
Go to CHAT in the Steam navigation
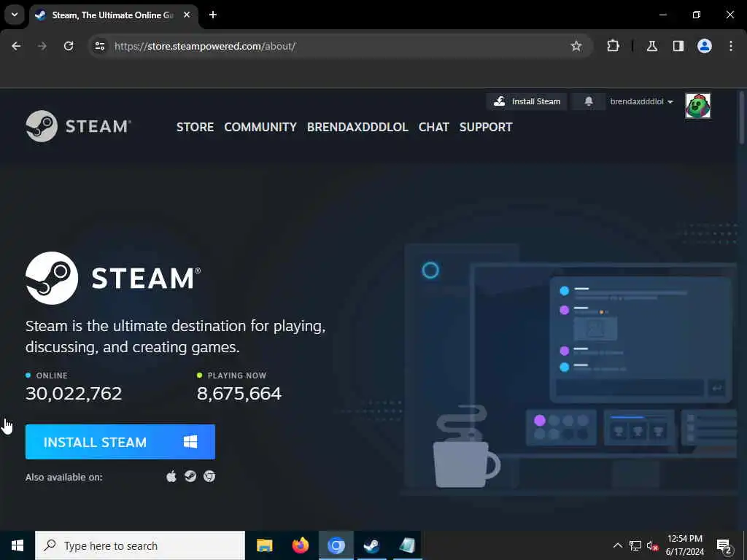click(433, 127)
